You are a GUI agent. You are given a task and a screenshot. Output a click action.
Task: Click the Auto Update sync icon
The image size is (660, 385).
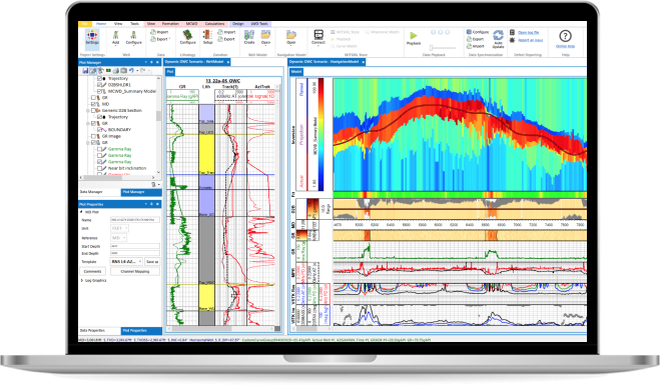(498, 38)
